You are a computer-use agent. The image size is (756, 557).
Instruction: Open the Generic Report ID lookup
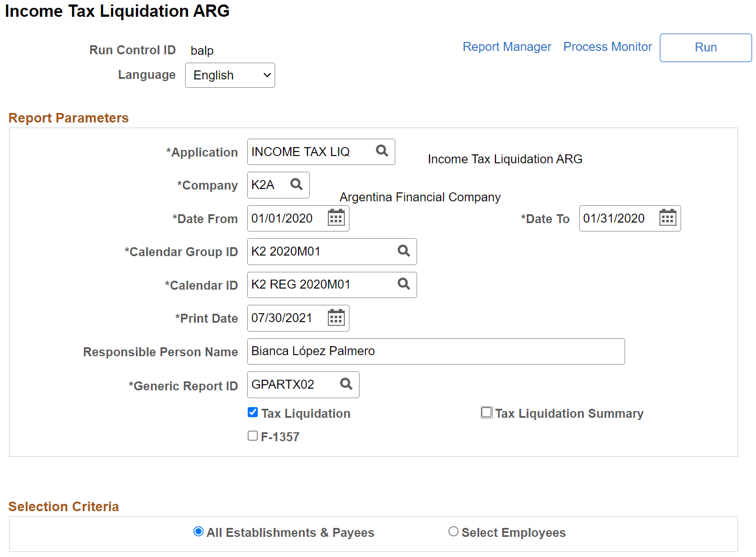[x=346, y=384]
